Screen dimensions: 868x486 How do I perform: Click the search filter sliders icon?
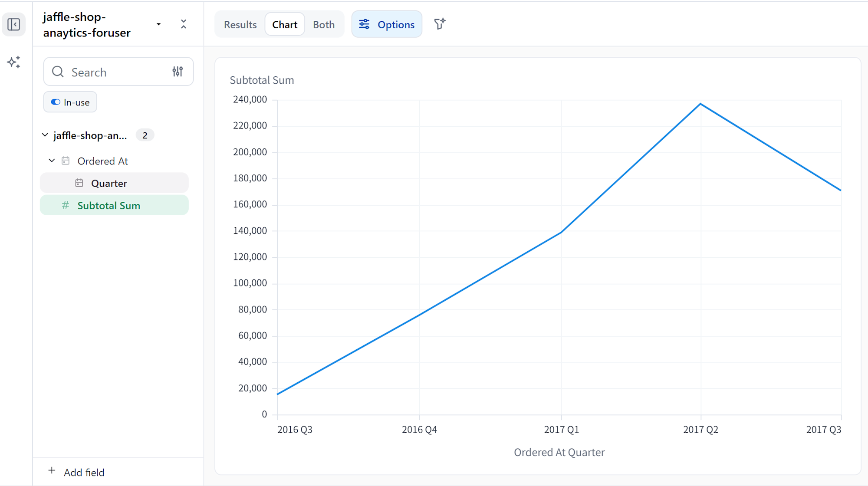point(178,72)
